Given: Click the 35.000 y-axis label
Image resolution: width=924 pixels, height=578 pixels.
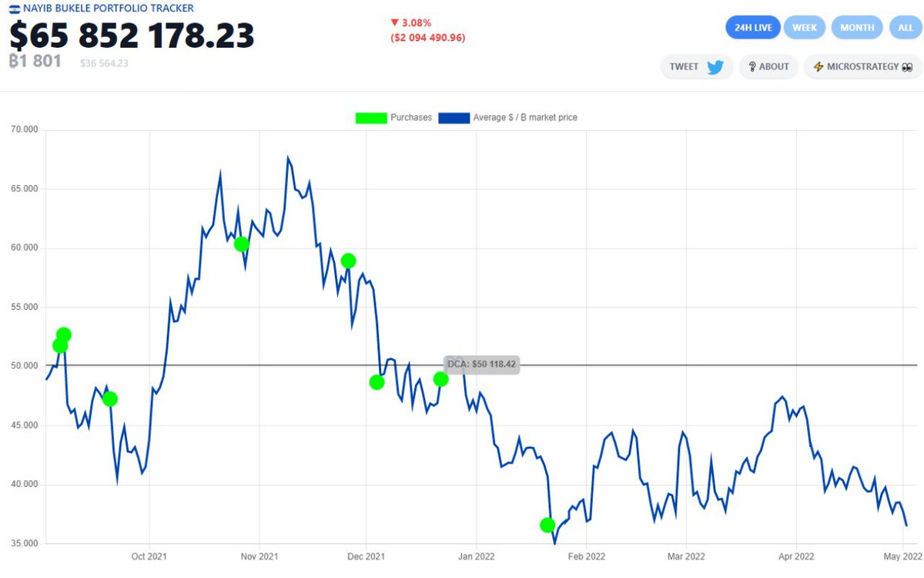Looking at the screenshot, I should tap(24, 543).
